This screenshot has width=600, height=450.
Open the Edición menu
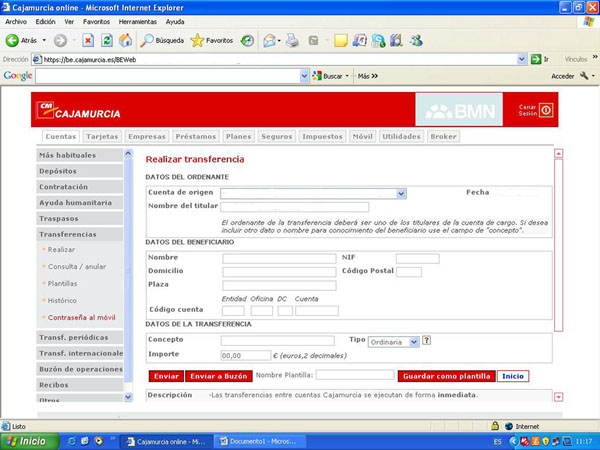point(46,22)
